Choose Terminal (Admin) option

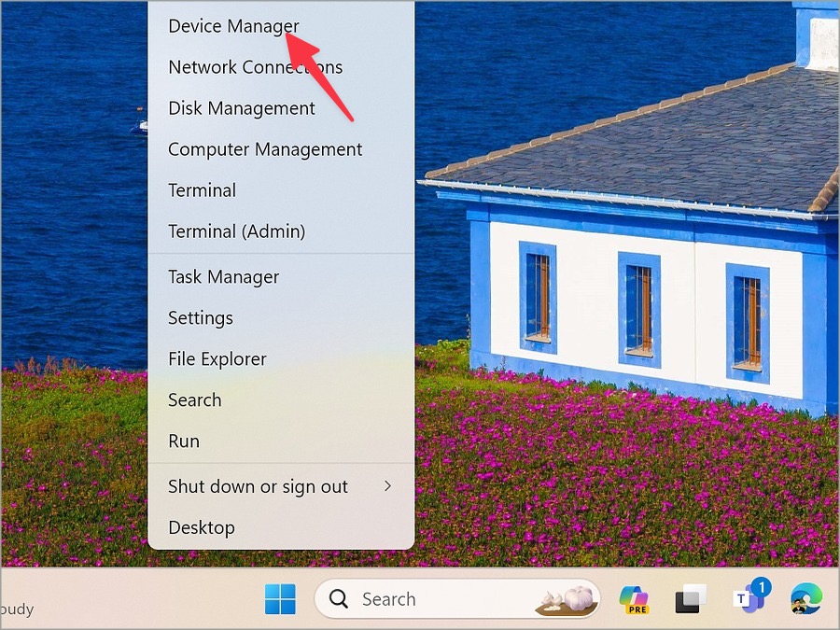coord(281,231)
